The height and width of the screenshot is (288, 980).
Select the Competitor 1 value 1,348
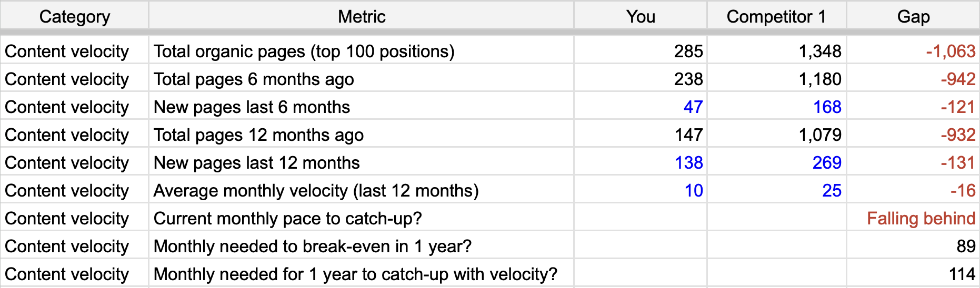(x=819, y=52)
